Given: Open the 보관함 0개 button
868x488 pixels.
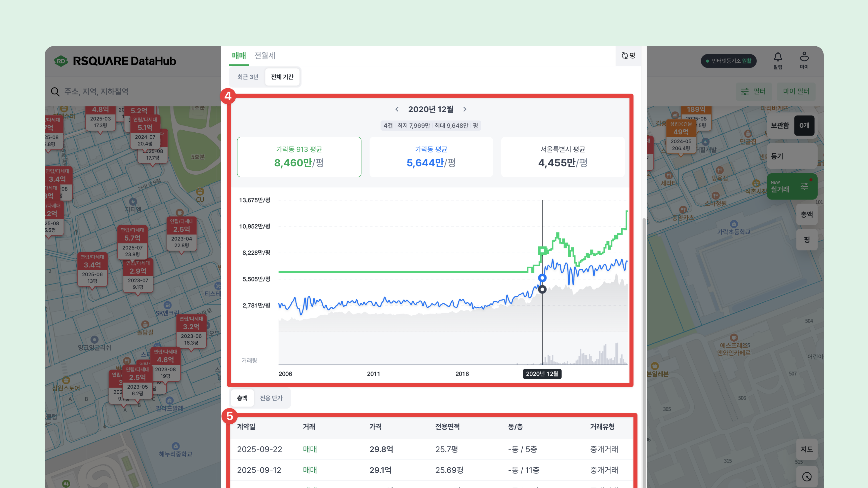Looking at the screenshot, I should pyautogui.click(x=792, y=126).
